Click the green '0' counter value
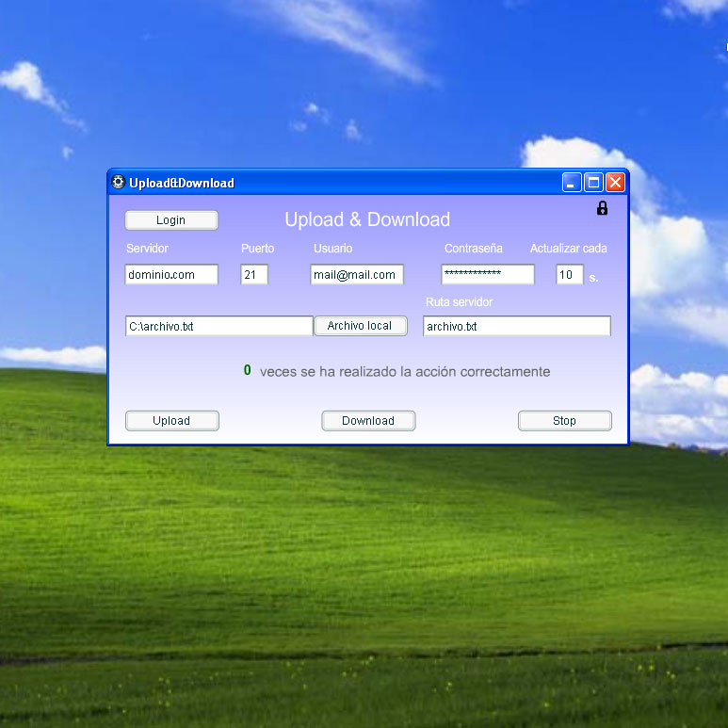The height and width of the screenshot is (728, 728). point(248,370)
